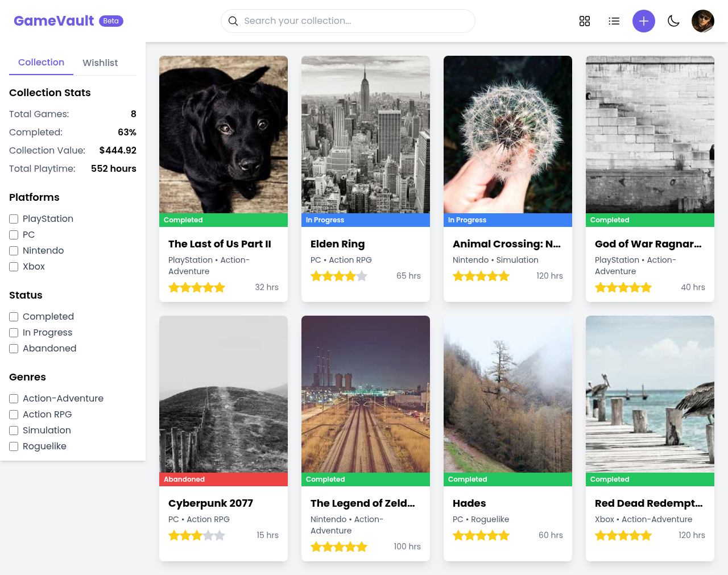Toggle dark mode with the moon icon
The width and height of the screenshot is (728, 575).
pyautogui.click(x=673, y=20)
